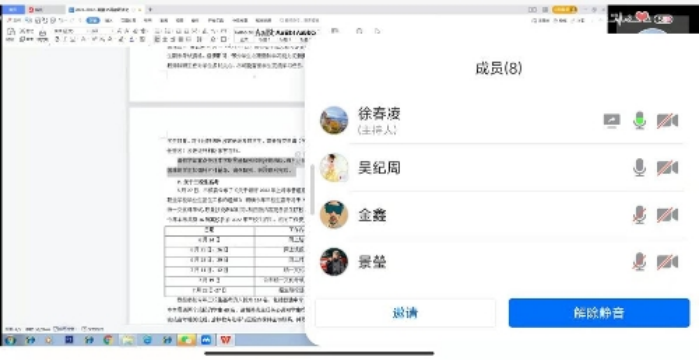This screenshot has width=700, height=360.
Task: Toggle 徐春凌's camera icon
Action: [x=667, y=121]
